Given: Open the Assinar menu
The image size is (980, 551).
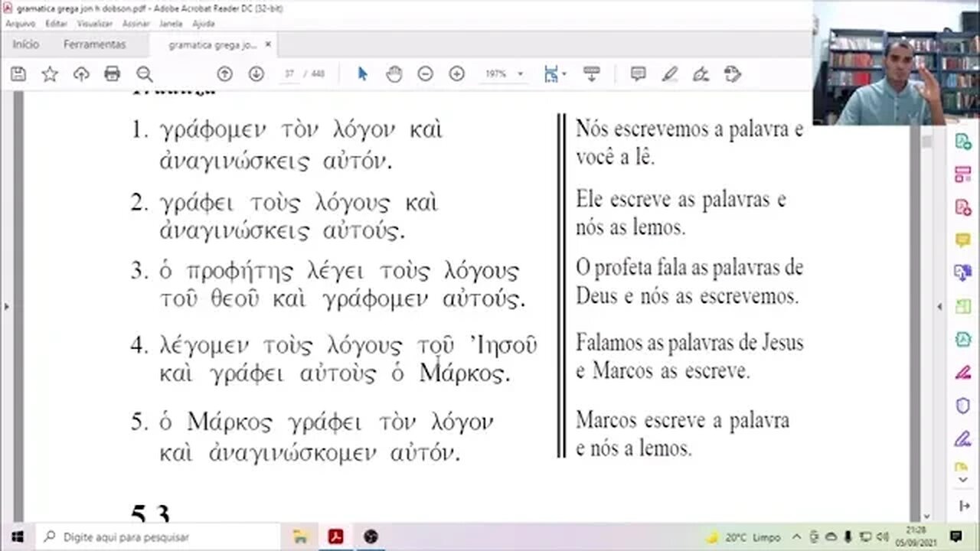Looking at the screenshot, I should [136, 24].
